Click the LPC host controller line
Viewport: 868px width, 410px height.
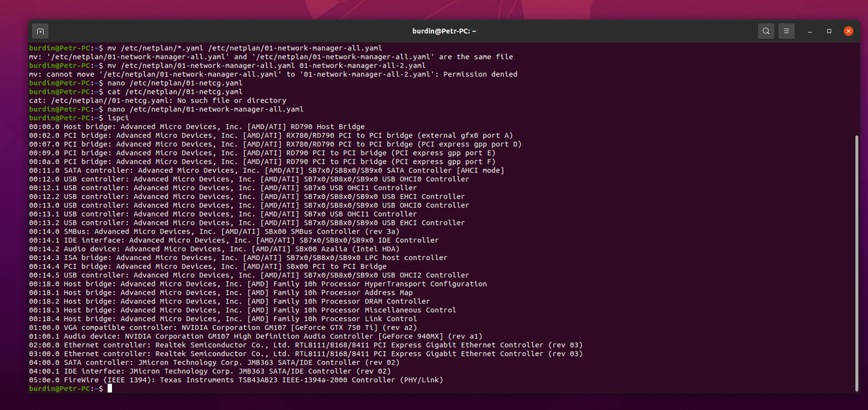click(x=238, y=257)
